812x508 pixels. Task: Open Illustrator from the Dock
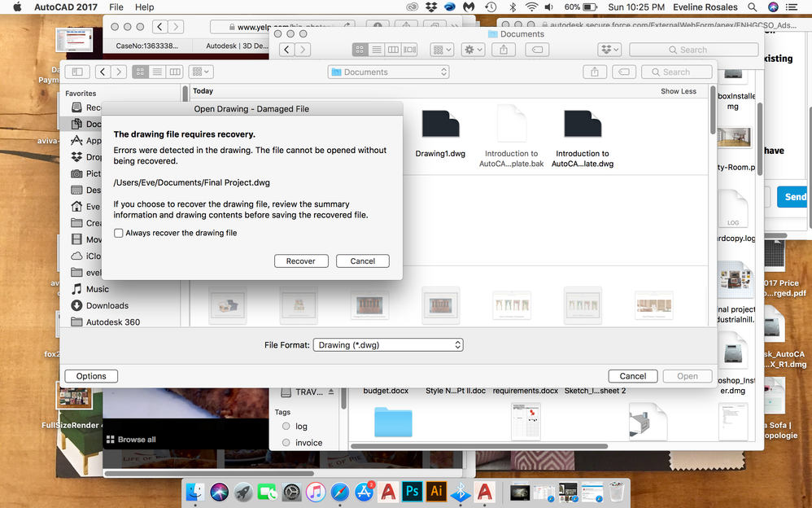click(437, 492)
